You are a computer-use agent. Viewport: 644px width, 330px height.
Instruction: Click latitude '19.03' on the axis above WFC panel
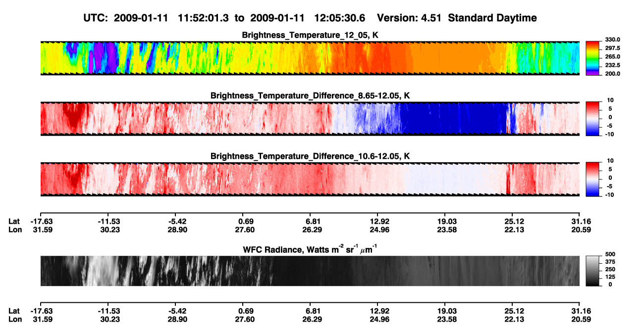[x=445, y=221]
